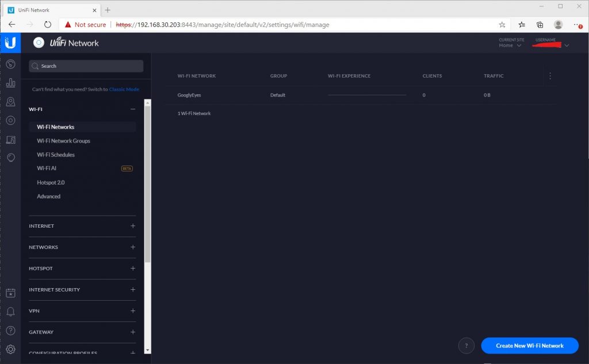Expand the NETWORKS section
Image resolution: width=589 pixels, height=364 pixels.
coord(132,247)
